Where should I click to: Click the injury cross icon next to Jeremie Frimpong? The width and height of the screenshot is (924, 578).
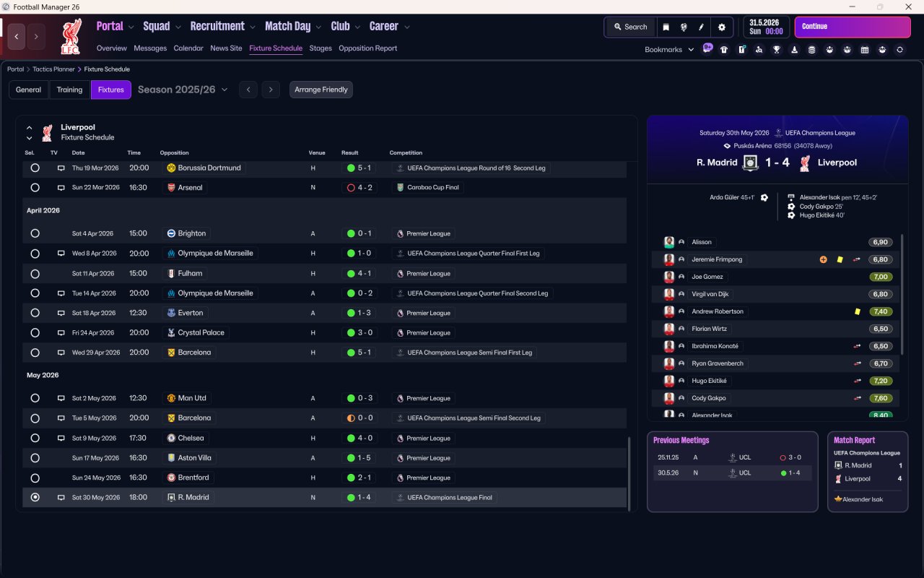(x=824, y=259)
